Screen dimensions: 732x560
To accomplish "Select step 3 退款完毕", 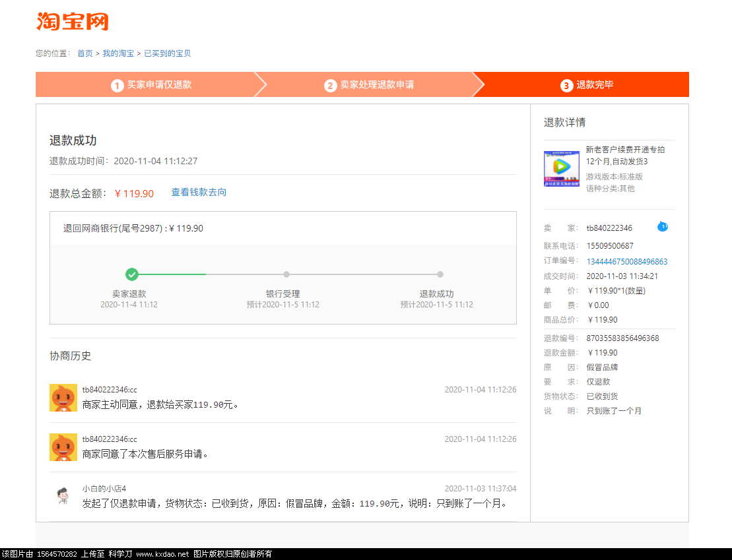I will click(x=586, y=85).
